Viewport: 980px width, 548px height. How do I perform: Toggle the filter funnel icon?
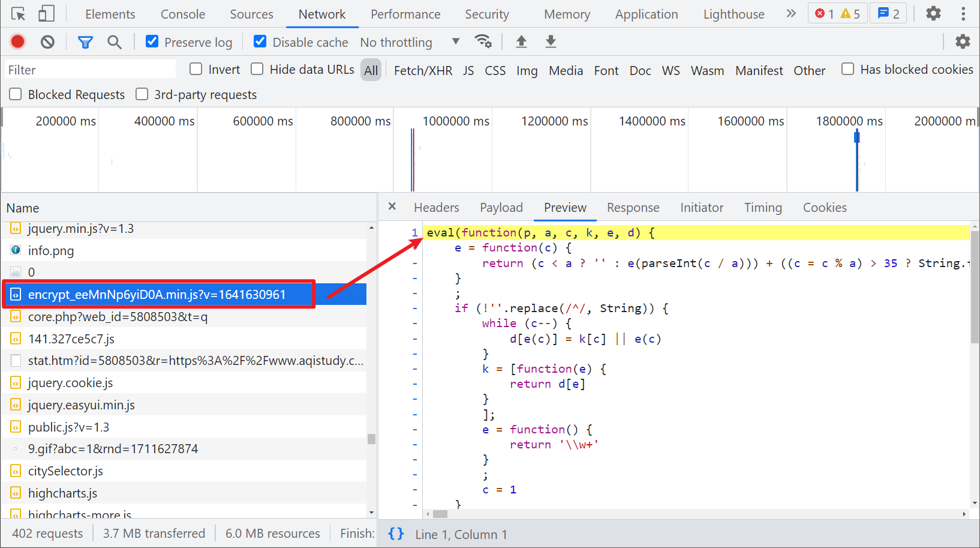tap(85, 41)
